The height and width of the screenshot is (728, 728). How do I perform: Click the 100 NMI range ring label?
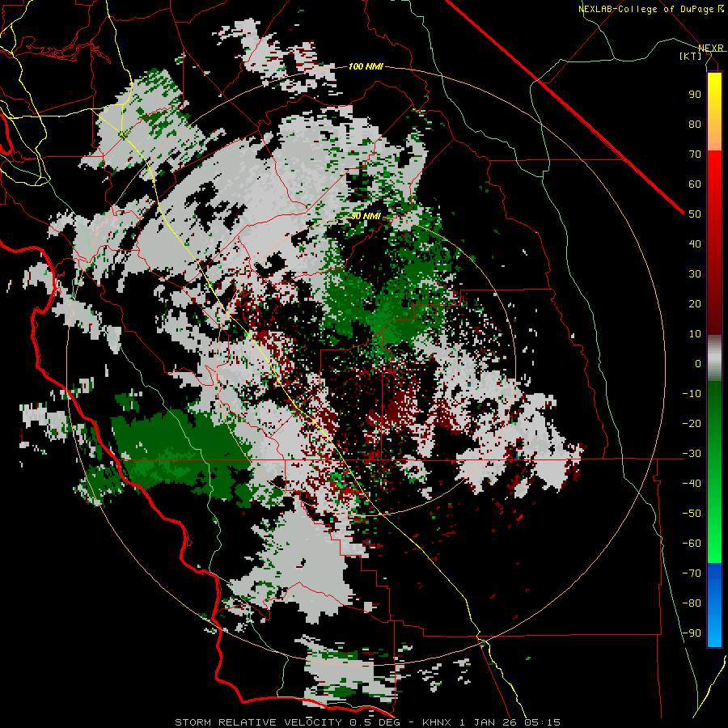(x=366, y=67)
